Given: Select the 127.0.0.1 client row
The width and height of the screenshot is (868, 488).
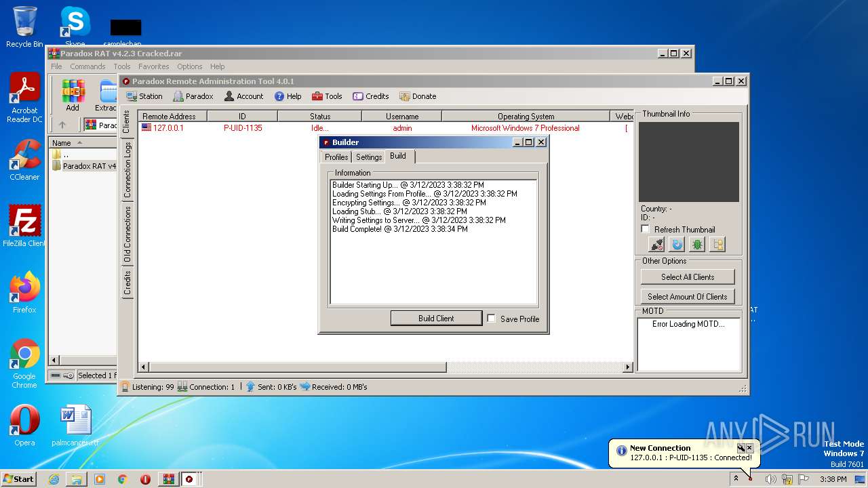Looking at the screenshot, I should [x=385, y=127].
